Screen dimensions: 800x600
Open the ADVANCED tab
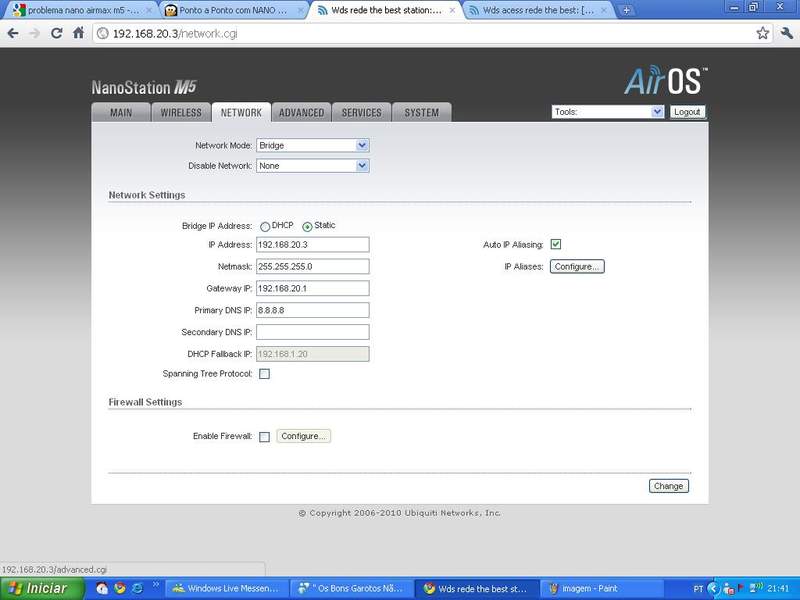pos(302,112)
